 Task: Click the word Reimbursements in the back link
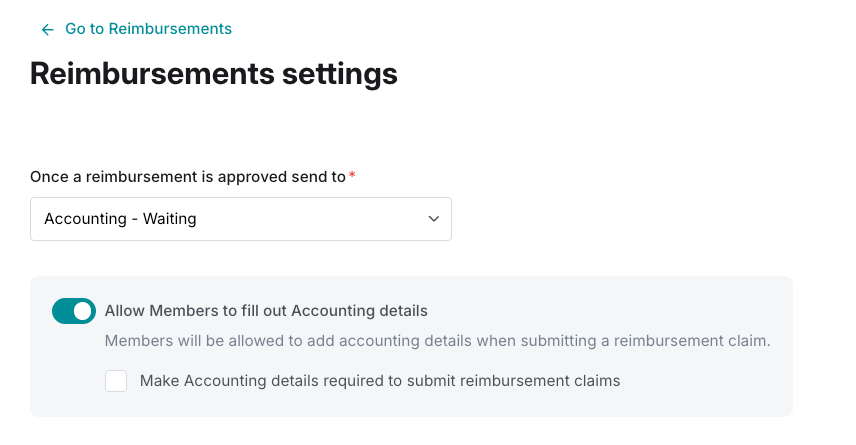pos(170,29)
